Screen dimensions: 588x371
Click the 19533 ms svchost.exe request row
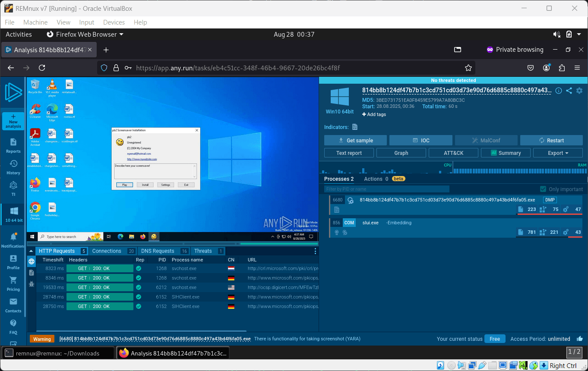(x=177, y=287)
